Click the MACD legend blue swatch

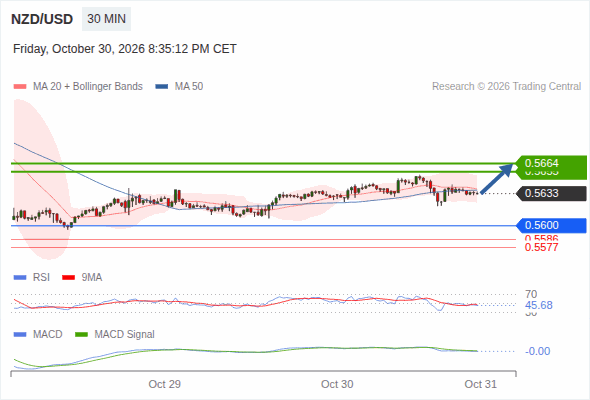(20, 335)
